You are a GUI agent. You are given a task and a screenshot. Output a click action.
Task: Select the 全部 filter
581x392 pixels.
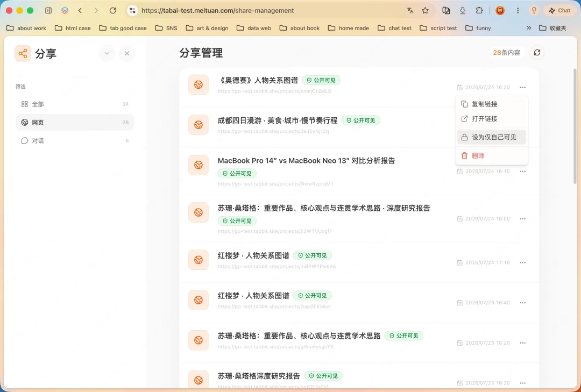[75, 104]
